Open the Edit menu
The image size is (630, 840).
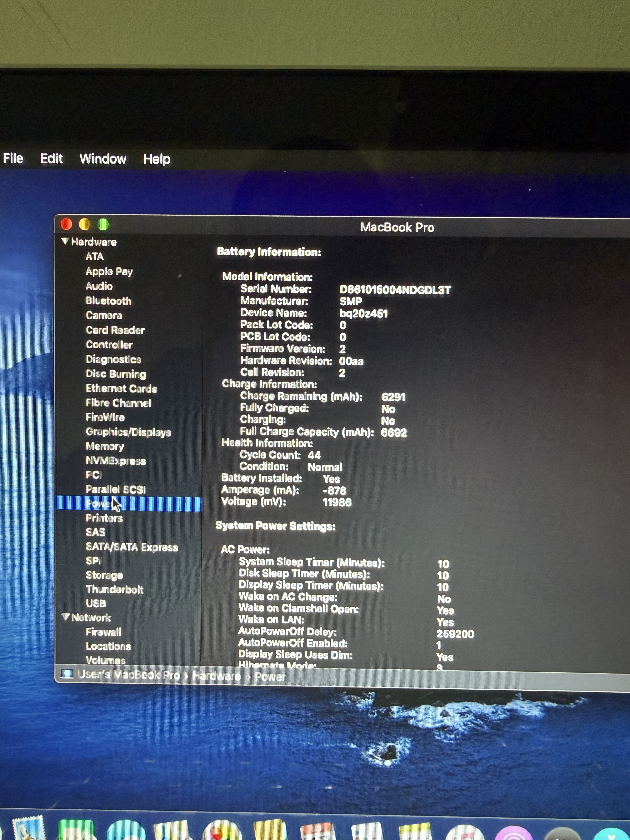pyautogui.click(x=51, y=158)
